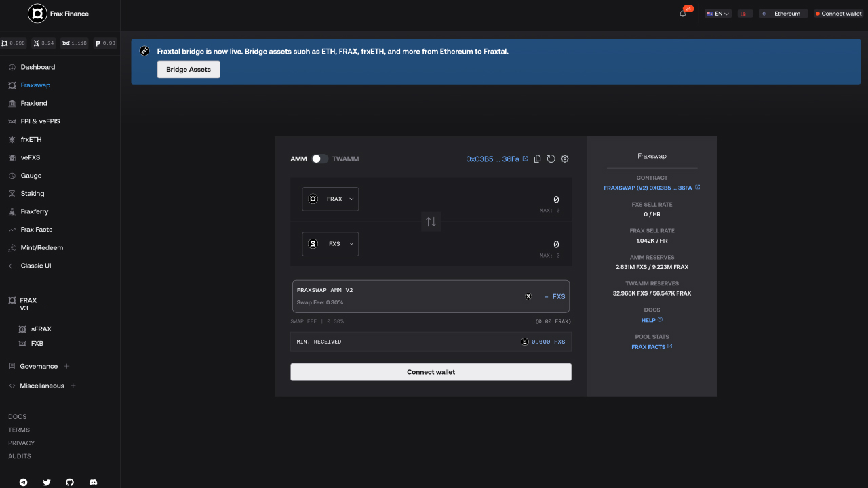868x488 pixels.
Task: Open FRAX FACTS pool stats link
Action: (x=652, y=346)
